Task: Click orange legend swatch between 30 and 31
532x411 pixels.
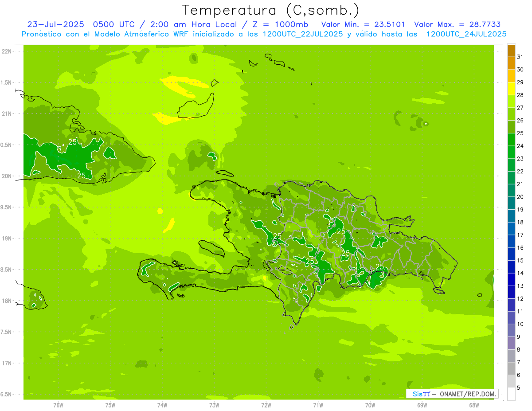Action: pyautogui.click(x=511, y=63)
